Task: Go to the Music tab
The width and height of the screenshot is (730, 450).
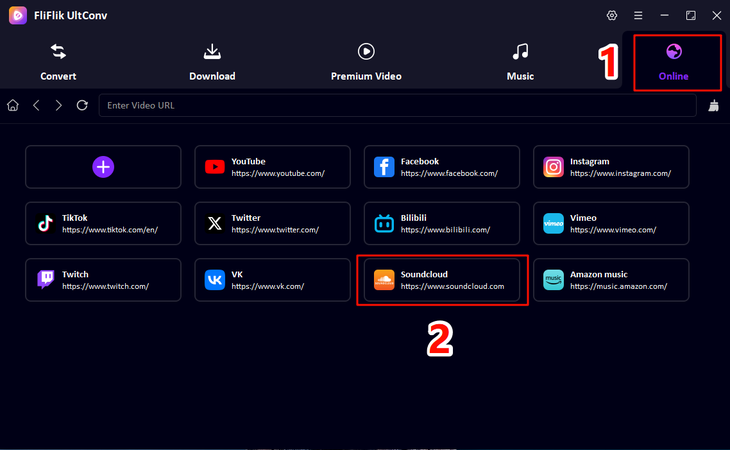Action: coord(520,61)
